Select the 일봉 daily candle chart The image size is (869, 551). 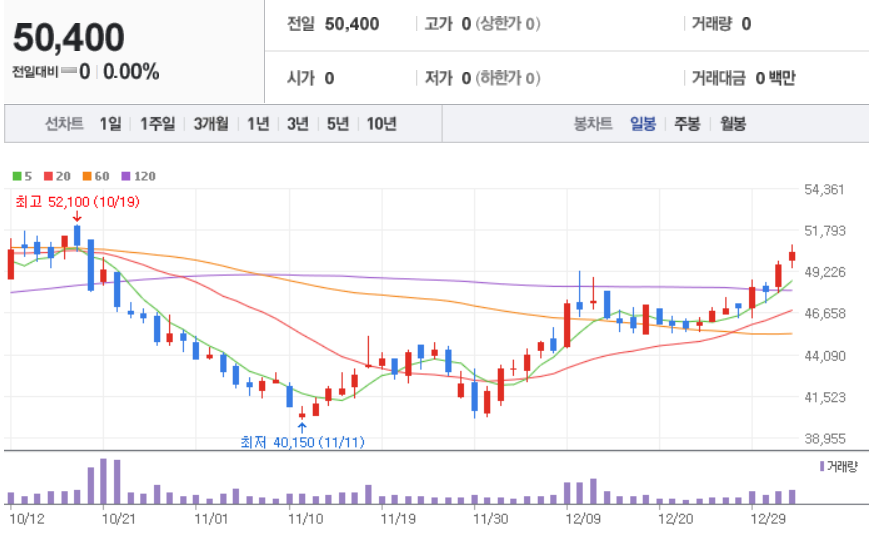coord(643,124)
